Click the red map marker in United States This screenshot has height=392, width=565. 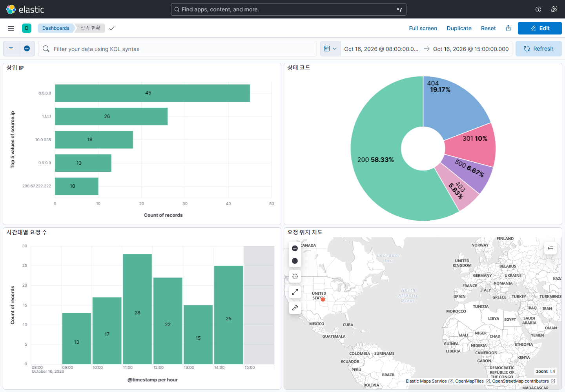coord(323,299)
